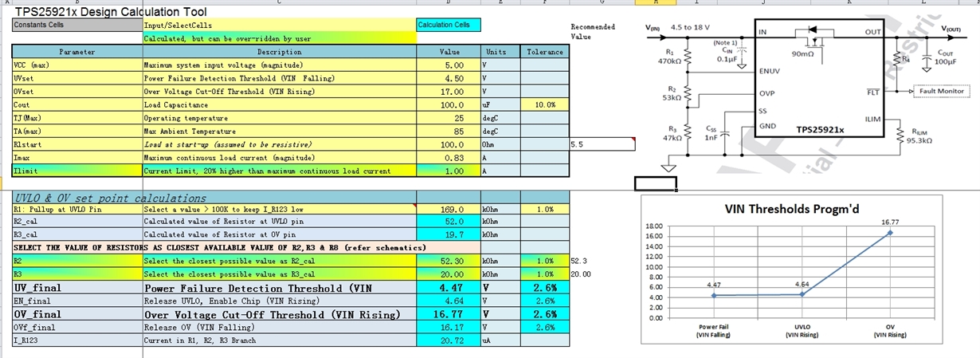Image resolution: width=980 pixels, height=358 pixels.
Task: Select the Rlstart value 100.0 cell
Action: pos(449,144)
